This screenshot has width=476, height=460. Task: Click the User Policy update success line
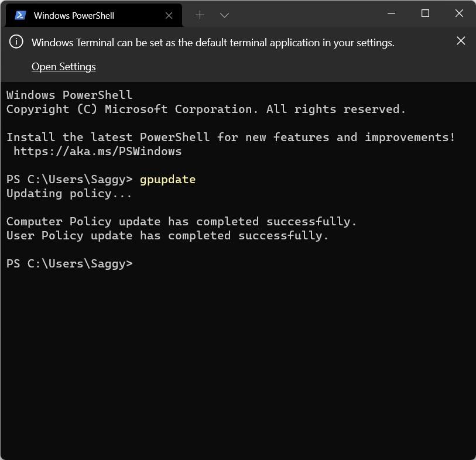167,235
